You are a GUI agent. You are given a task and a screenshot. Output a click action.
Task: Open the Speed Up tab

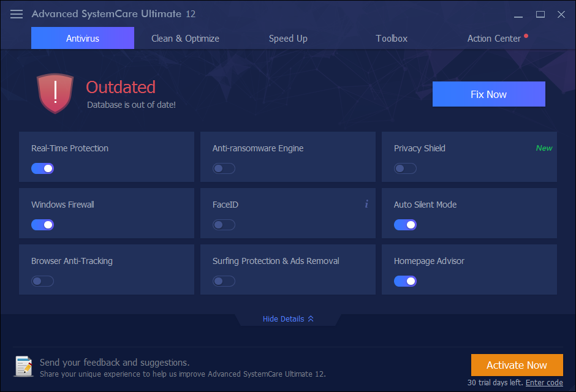(x=288, y=39)
